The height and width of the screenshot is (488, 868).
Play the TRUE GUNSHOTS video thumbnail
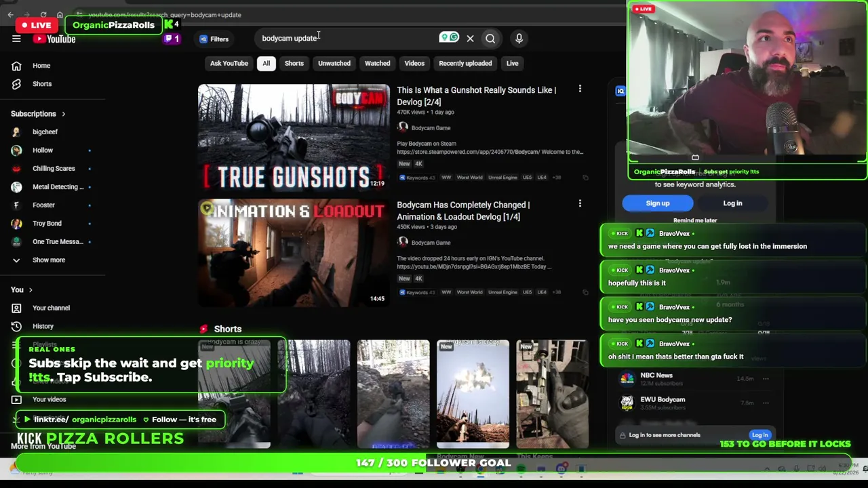(294, 138)
